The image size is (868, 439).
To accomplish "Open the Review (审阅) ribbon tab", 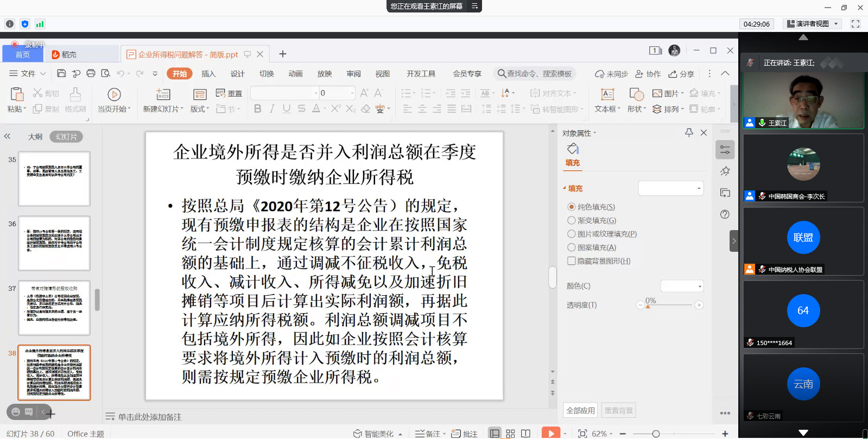I will point(353,74).
